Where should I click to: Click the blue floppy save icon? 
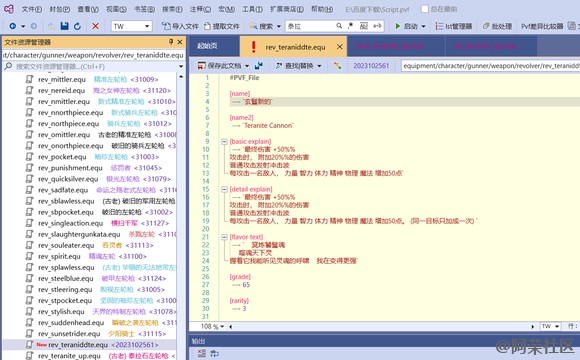pyautogui.click(x=64, y=26)
